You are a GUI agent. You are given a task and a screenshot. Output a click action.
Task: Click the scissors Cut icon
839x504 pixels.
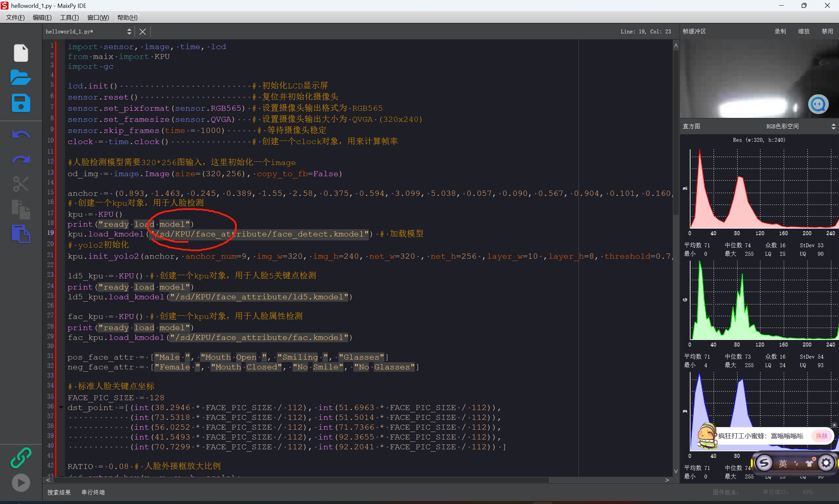pyautogui.click(x=21, y=184)
